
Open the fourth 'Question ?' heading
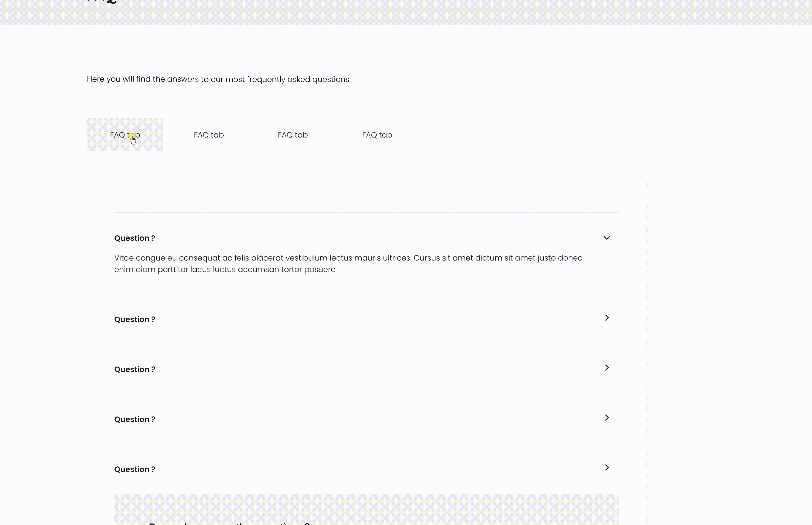click(x=134, y=419)
